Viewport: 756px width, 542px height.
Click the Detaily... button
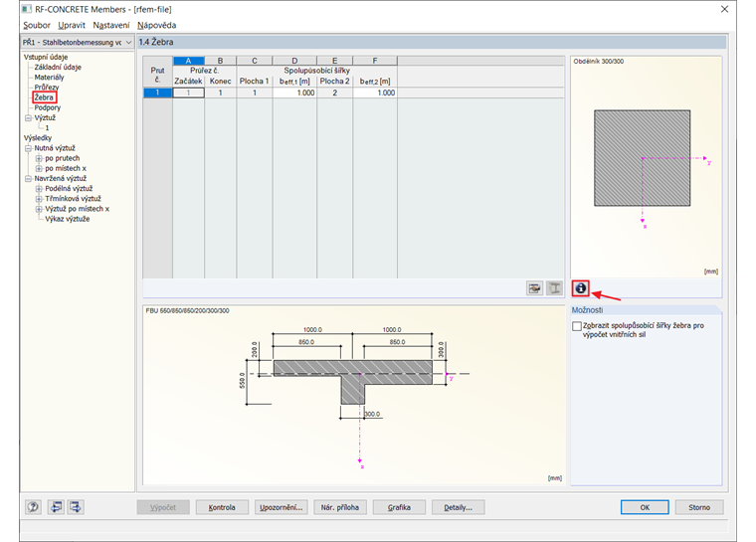pyautogui.click(x=458, y=507)
